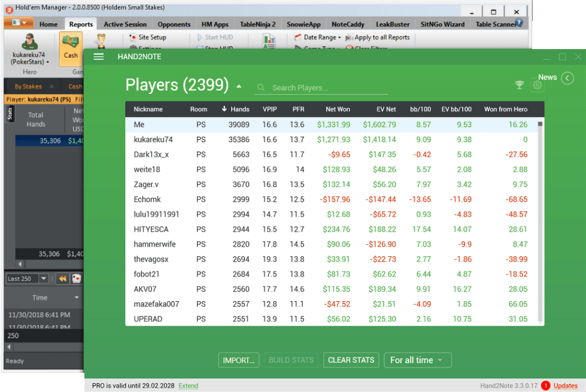Click the BUILD STATS button
This screenshot has height=392, width=586.
pyautogui.click(x=291, y=360)
